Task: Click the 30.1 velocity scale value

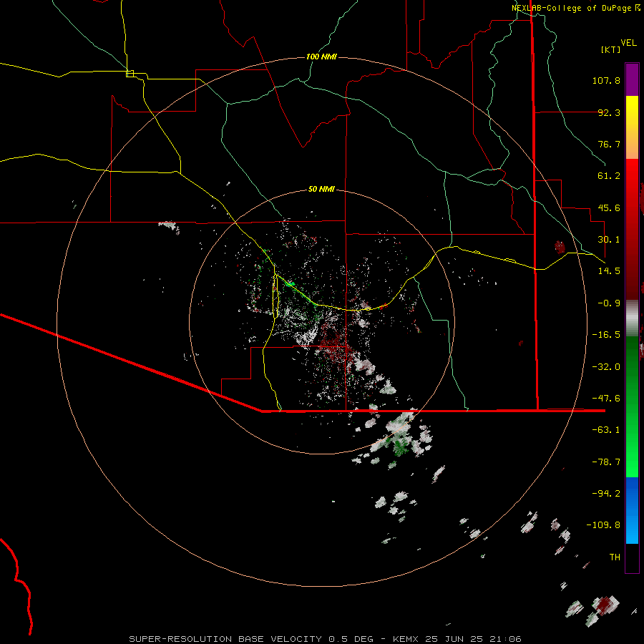Action: click(609, 240)
